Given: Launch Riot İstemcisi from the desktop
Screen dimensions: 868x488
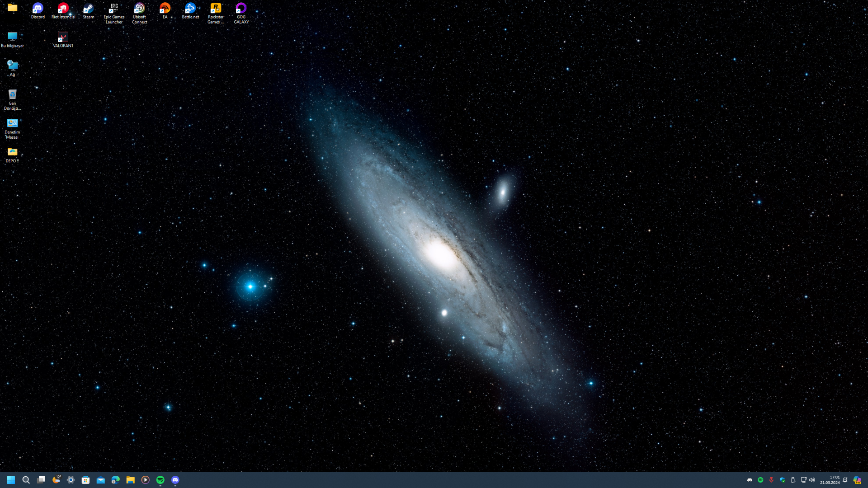Looking at the screenshot, I should [63, 9].
